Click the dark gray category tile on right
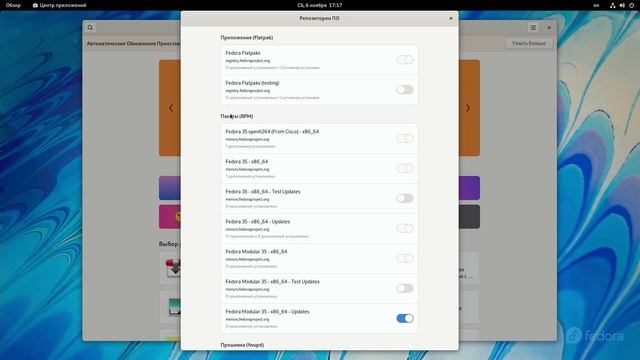Viewport: 640px width, 360px height. (x=469, y=217)
